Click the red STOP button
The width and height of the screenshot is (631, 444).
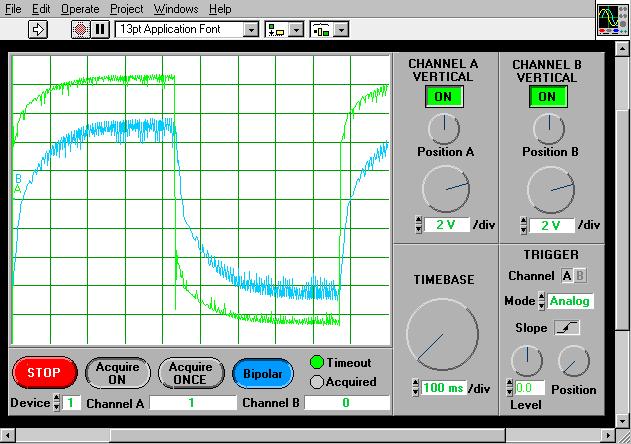tap(44, 373)
